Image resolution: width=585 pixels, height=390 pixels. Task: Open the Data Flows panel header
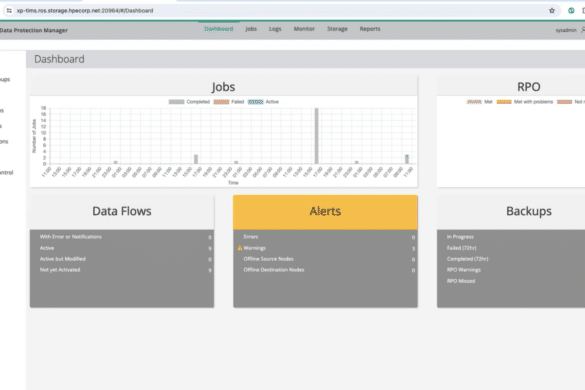[122, 212]
